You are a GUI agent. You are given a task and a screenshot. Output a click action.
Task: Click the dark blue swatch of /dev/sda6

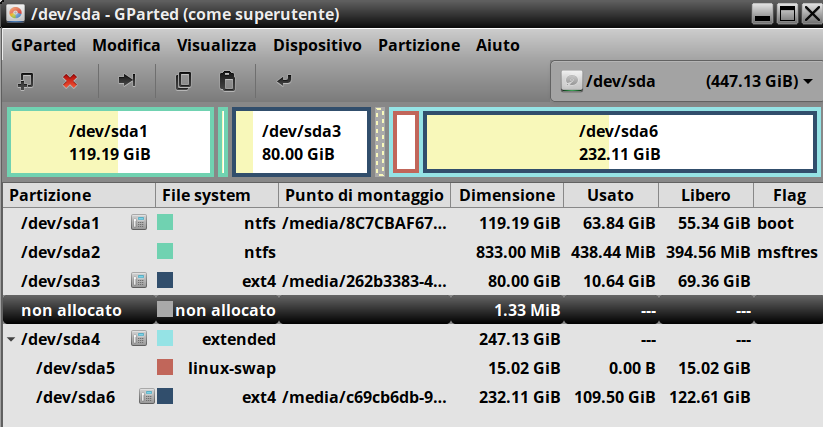(165, 397)
